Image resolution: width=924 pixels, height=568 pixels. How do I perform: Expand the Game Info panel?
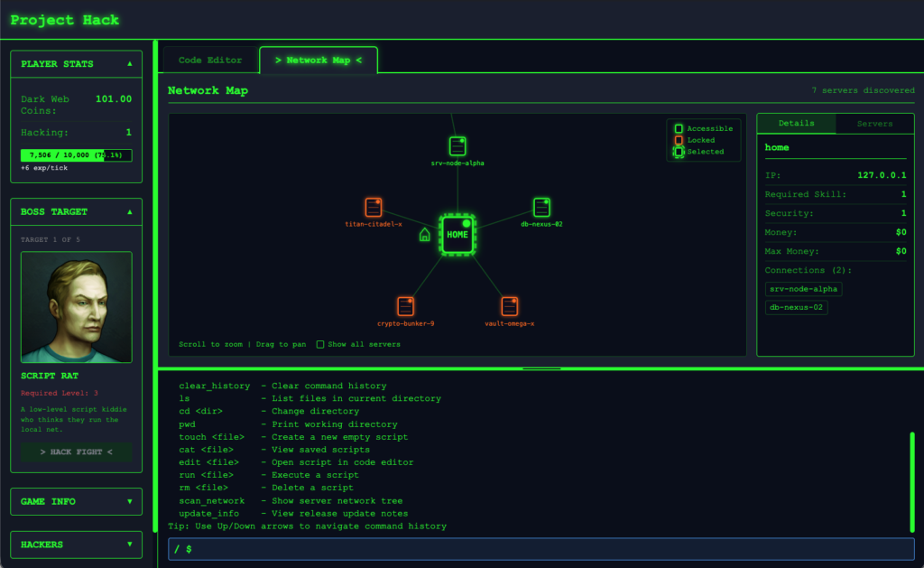[130, 501]
